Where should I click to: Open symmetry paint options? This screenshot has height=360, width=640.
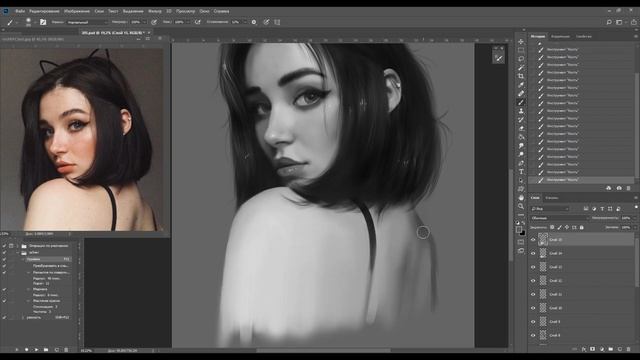277,22
